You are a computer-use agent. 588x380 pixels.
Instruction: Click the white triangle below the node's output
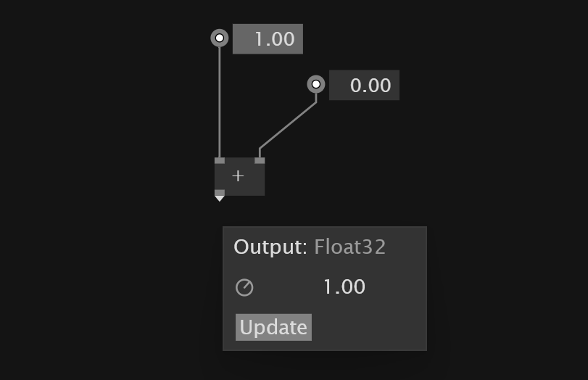coord(220,199)
